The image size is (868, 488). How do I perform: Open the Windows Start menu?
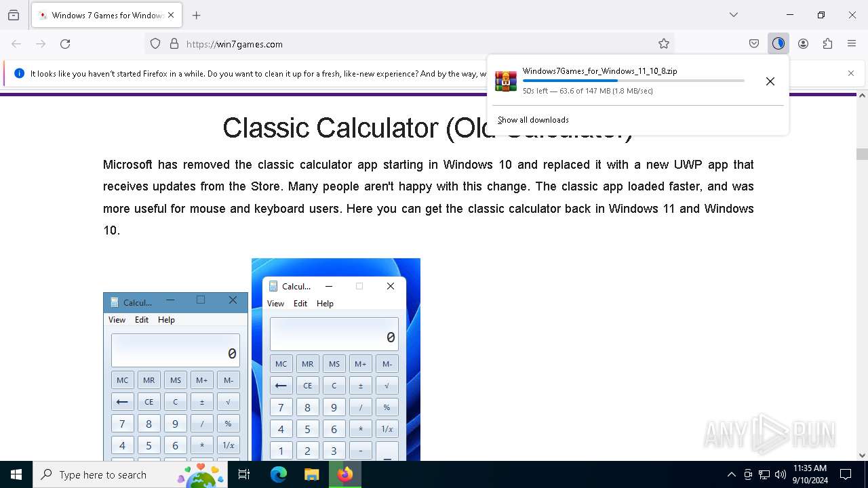(16, 474)
